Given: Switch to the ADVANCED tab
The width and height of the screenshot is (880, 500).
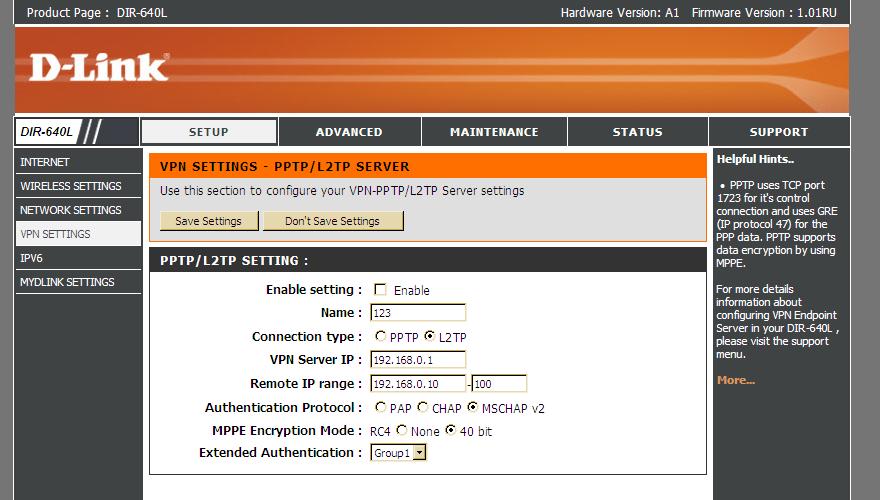Looking at the screenshot, I should click(x=349, y=132).
